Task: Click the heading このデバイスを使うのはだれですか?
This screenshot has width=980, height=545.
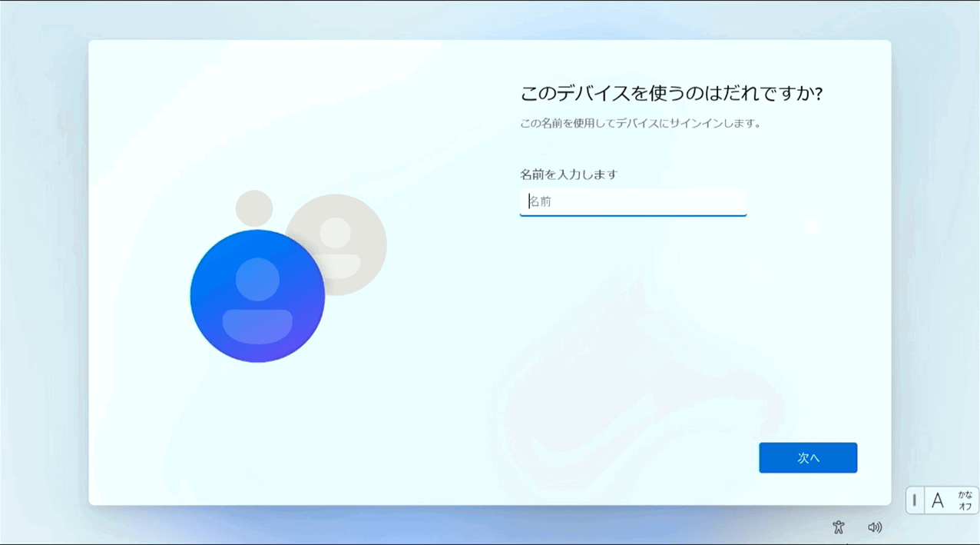Action: 672,94
